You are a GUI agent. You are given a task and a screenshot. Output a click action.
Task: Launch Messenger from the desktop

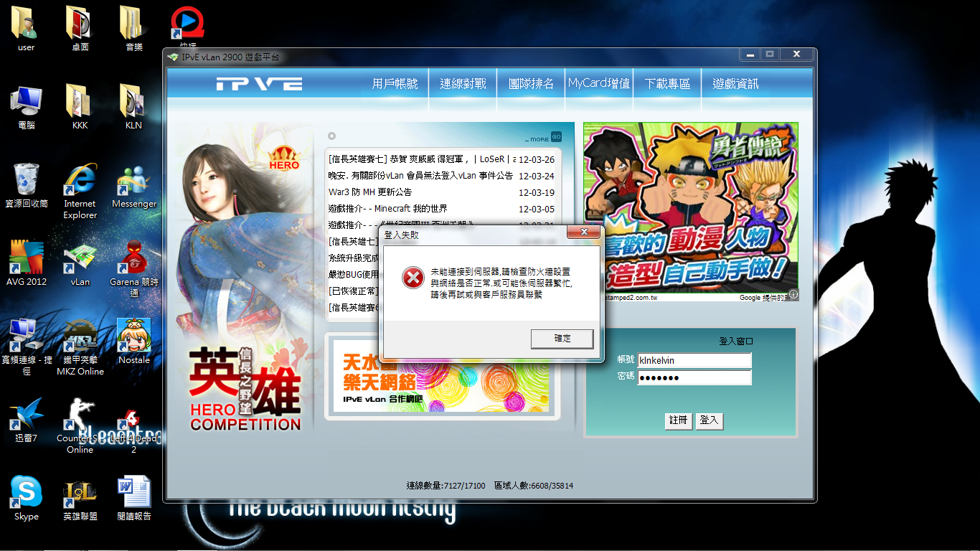point(134,183)
